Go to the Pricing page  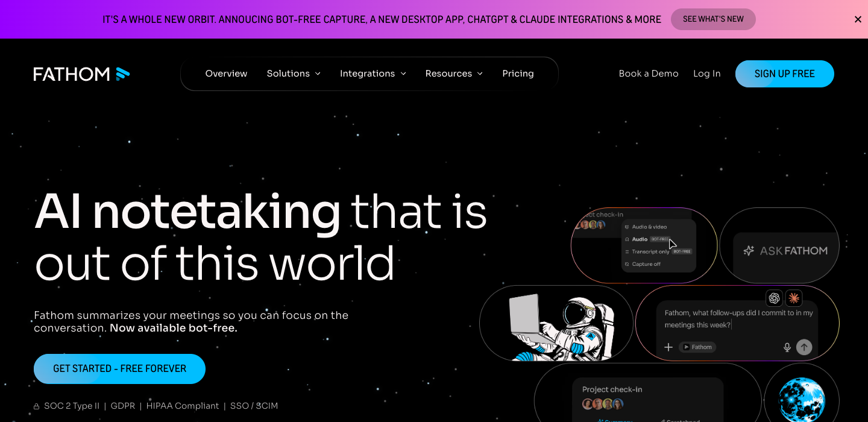518,74
